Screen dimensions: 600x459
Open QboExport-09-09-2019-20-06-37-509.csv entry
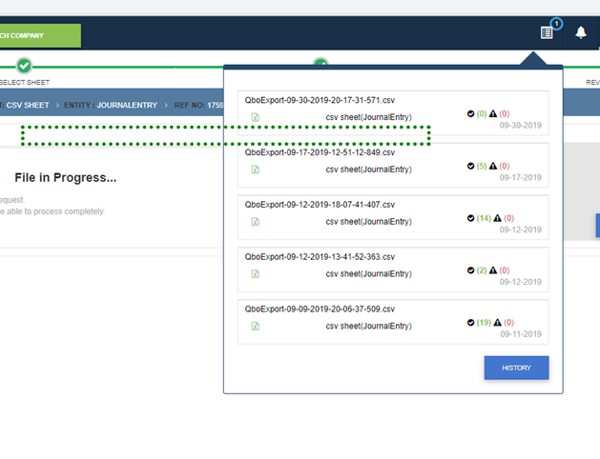(393, 322)
